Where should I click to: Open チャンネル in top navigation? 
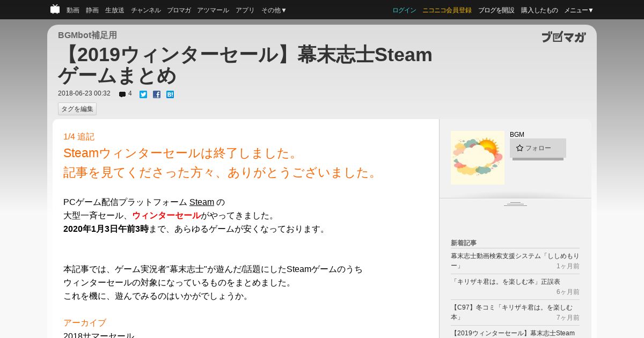(146, 10)
